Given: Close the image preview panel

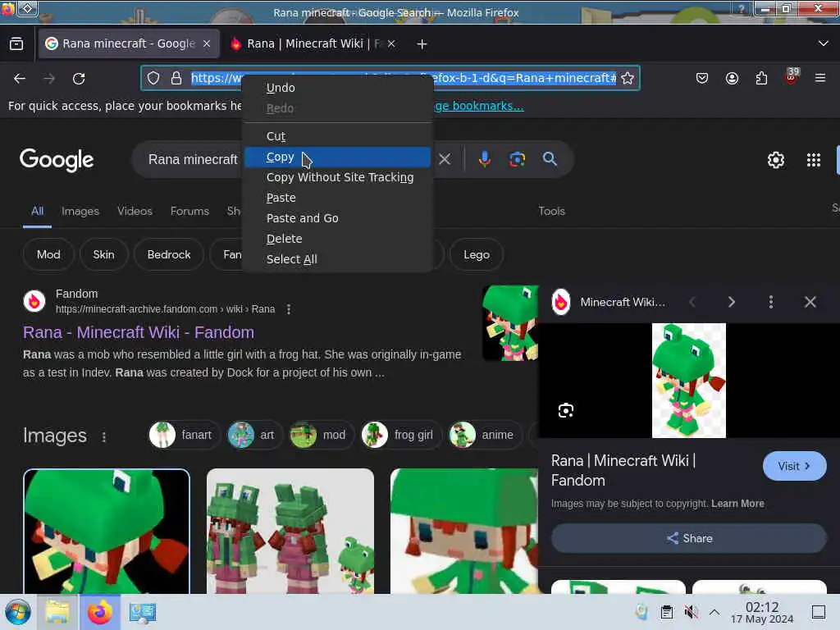Looking at the screenshot, I should pos(810,302).
